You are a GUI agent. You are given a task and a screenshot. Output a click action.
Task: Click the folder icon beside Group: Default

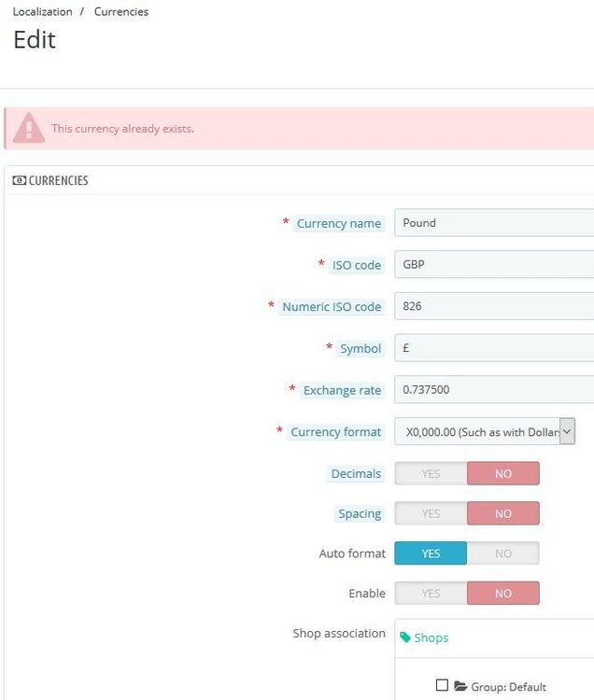460,686
